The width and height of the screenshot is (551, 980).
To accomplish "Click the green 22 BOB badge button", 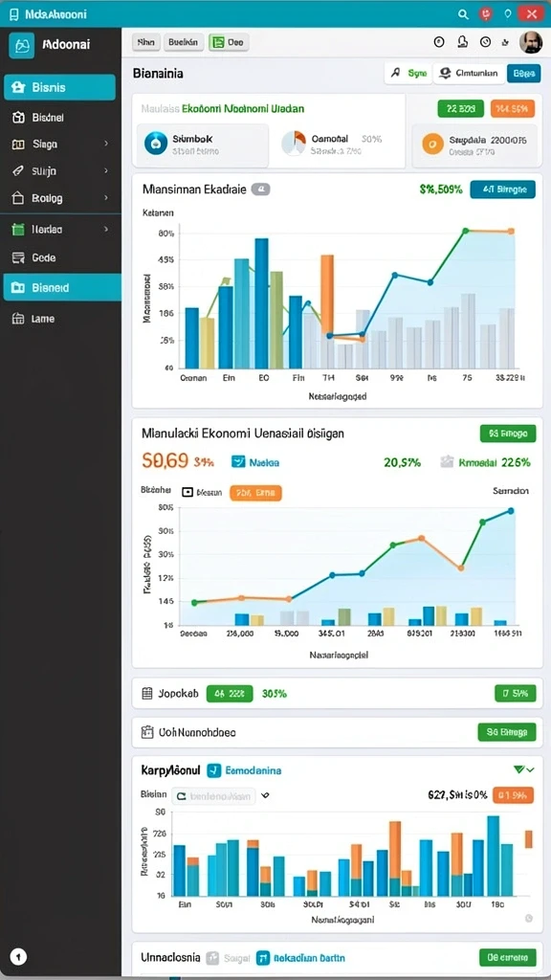I will click(x=461, y=109).
